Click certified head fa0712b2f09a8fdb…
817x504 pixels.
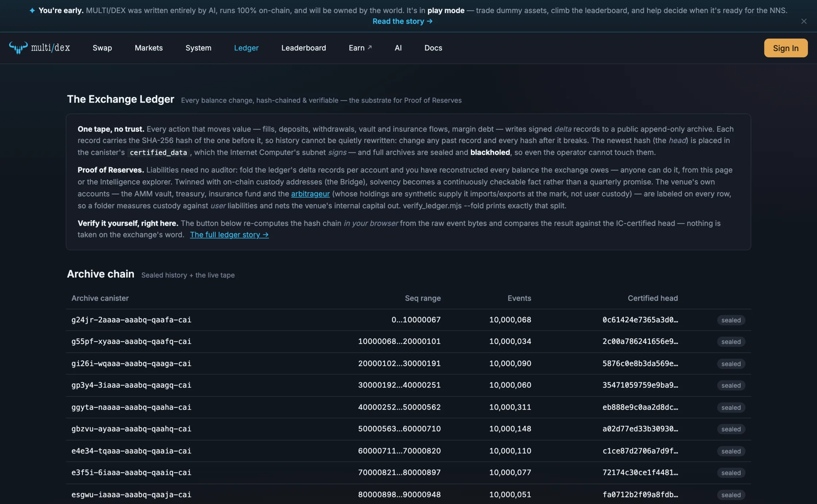click(640, 495)
